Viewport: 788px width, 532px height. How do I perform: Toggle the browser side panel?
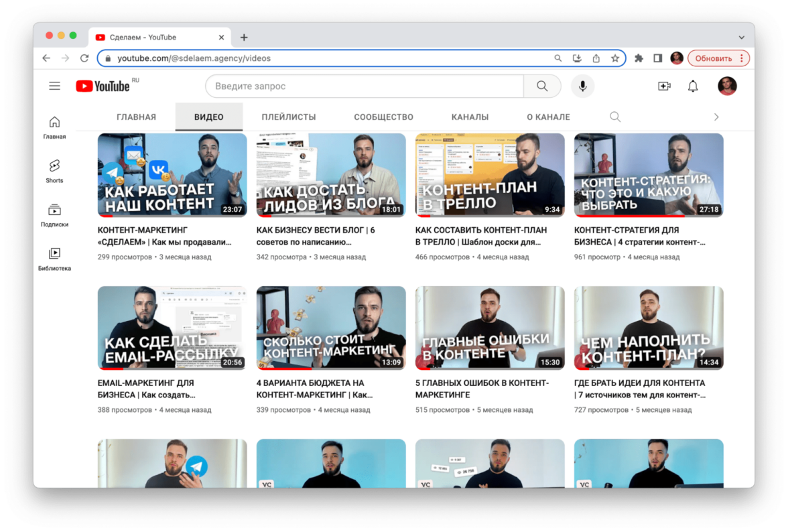(657, 58)
